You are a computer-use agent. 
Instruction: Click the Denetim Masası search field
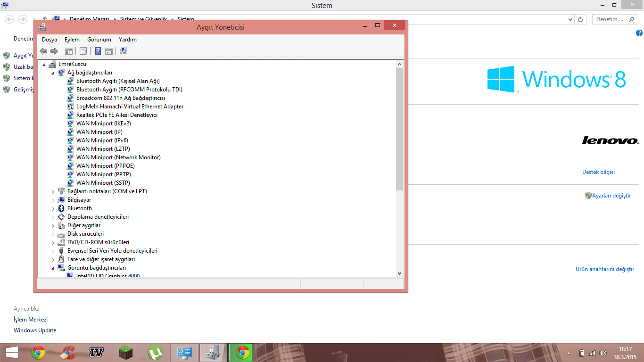[x=615, y=19]
